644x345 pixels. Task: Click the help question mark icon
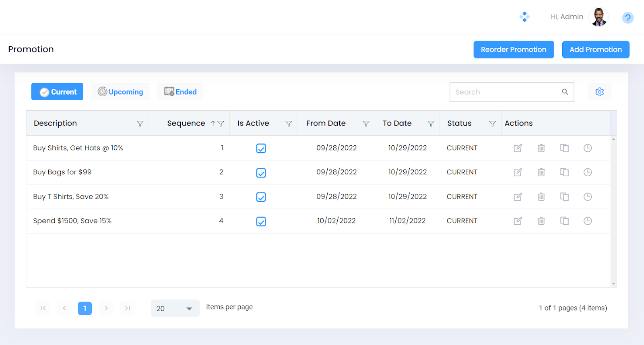coord(627,18)
